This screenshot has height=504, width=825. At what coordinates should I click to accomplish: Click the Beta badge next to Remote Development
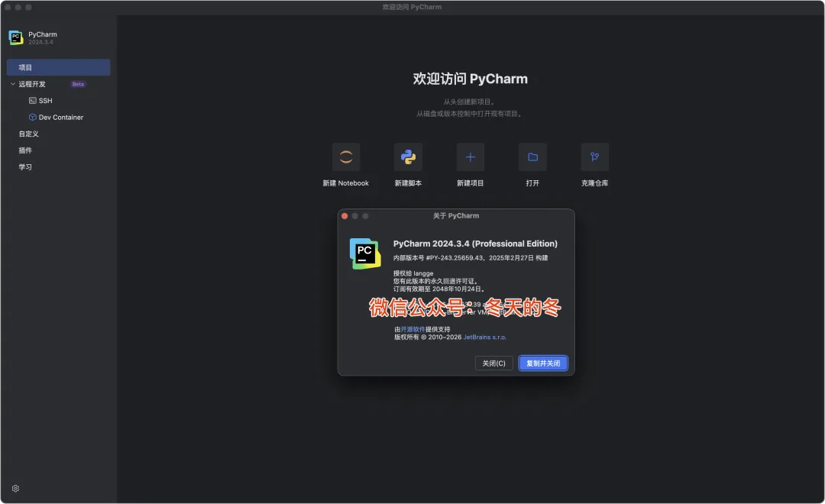78,84
